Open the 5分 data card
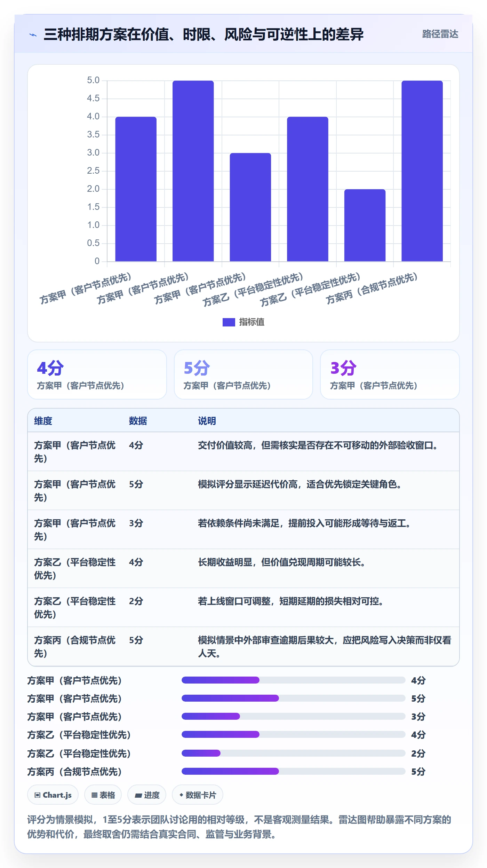Image resolution: width=487 pixels, height=868 pixels. (x=243, y=374)
